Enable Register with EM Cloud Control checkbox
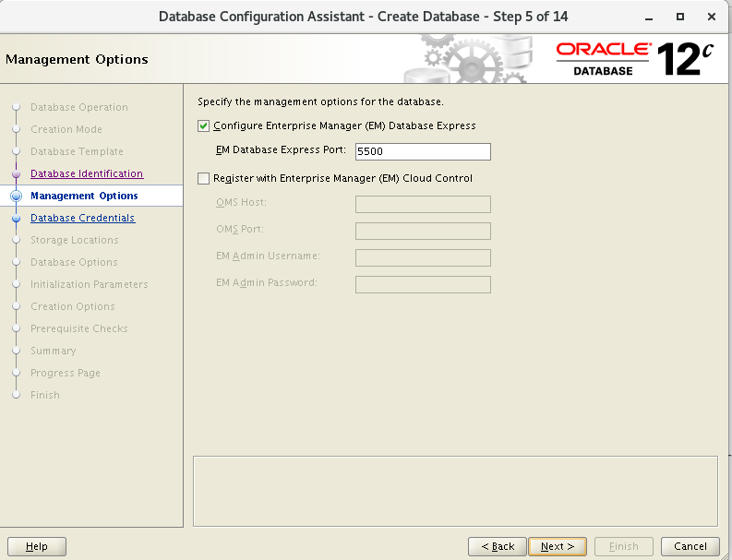 click(x=204, y=178)
